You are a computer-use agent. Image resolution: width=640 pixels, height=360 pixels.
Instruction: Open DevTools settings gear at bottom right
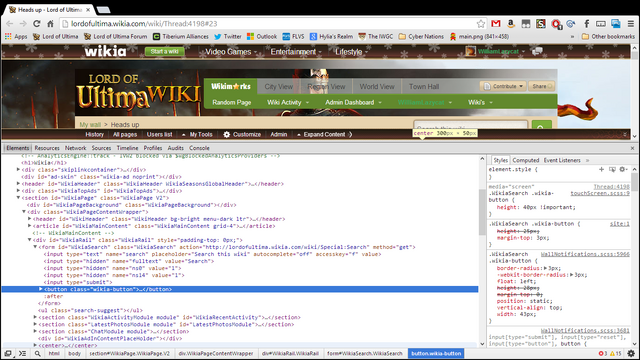(x=631, y=353)
